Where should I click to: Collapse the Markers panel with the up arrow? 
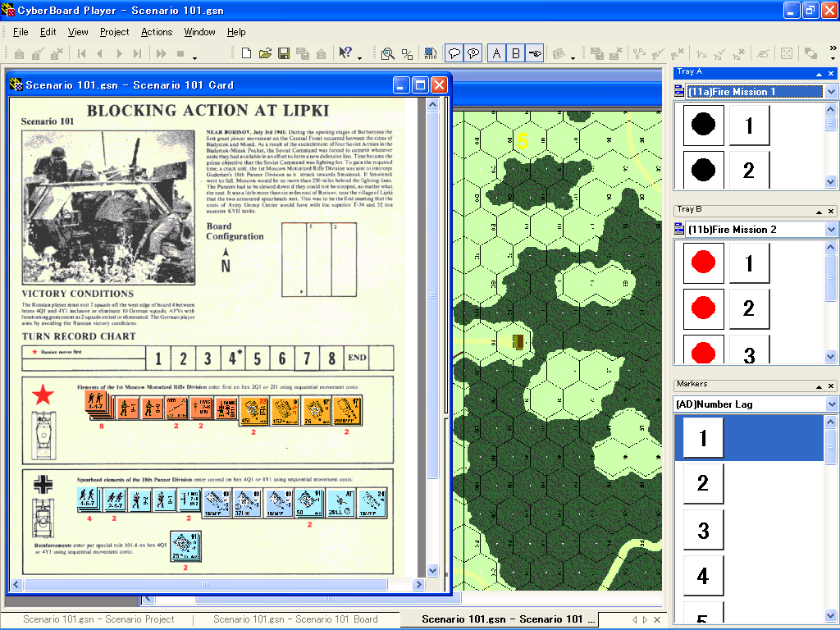819,386
